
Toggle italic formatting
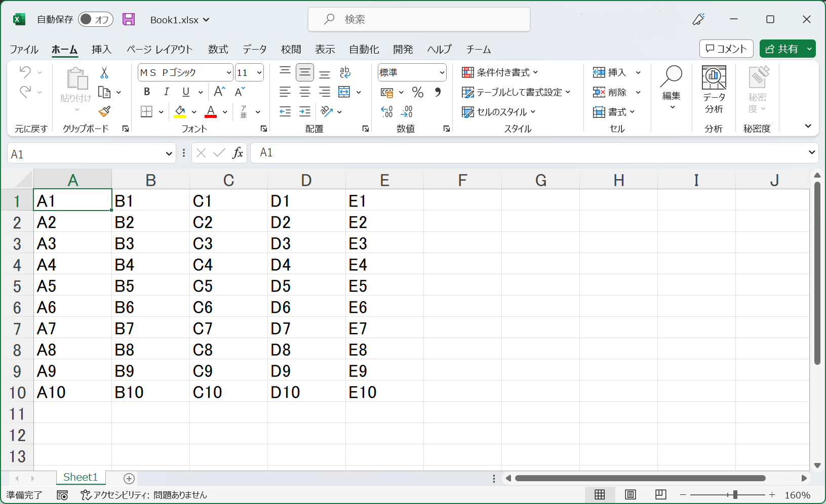(166, 92)
